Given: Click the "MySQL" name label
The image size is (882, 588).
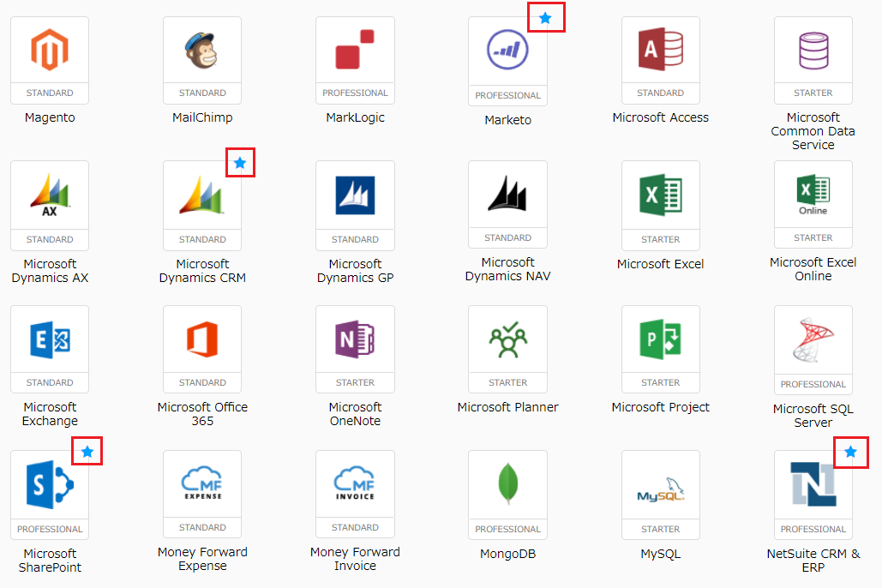Looking at the screenshot, I should pyautogui.click(x=660, y=554).
